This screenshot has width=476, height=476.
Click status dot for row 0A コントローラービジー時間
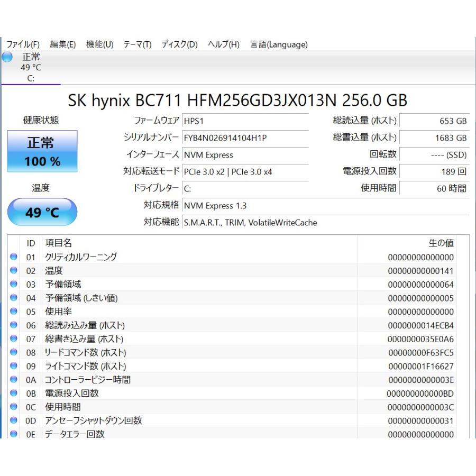14,379
